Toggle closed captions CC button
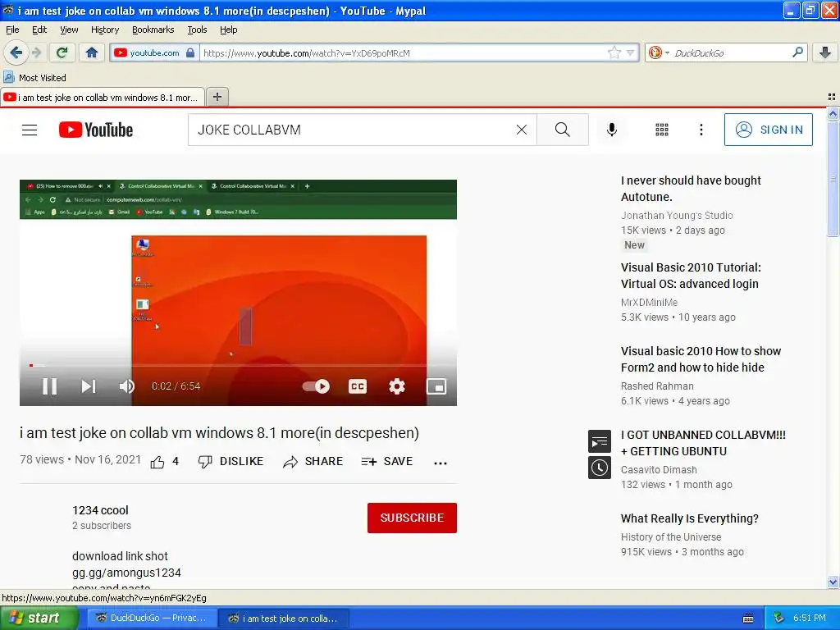840x630 pixels. (x=358, y=386)
